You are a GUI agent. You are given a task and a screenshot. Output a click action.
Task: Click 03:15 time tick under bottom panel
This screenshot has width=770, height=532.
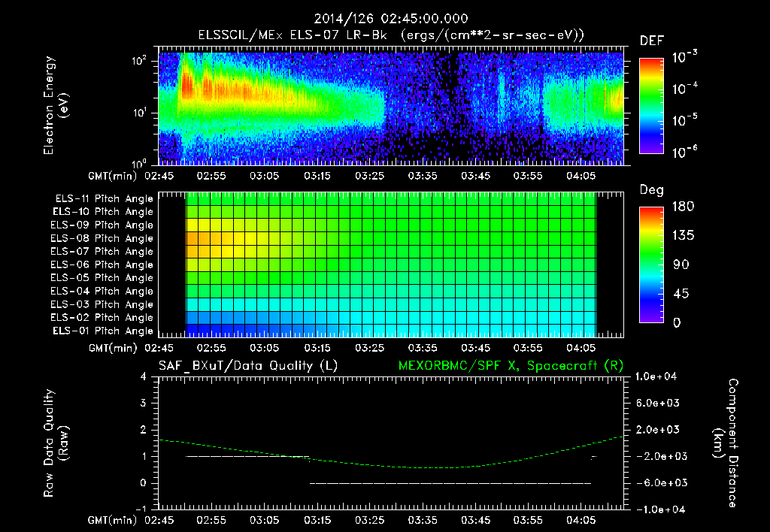point(317,520)
